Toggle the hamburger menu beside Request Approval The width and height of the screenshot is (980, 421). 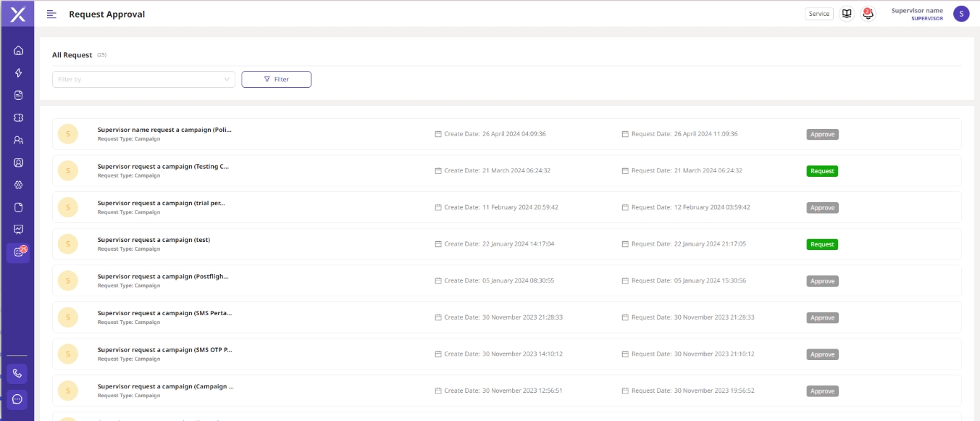51,14
